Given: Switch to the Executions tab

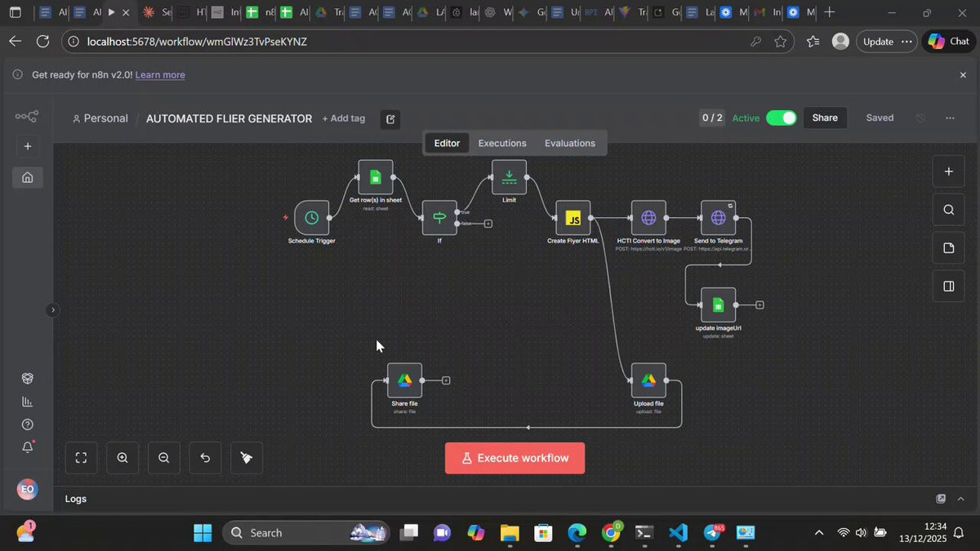Looking at the screenshot, I should tap(502, 143).
